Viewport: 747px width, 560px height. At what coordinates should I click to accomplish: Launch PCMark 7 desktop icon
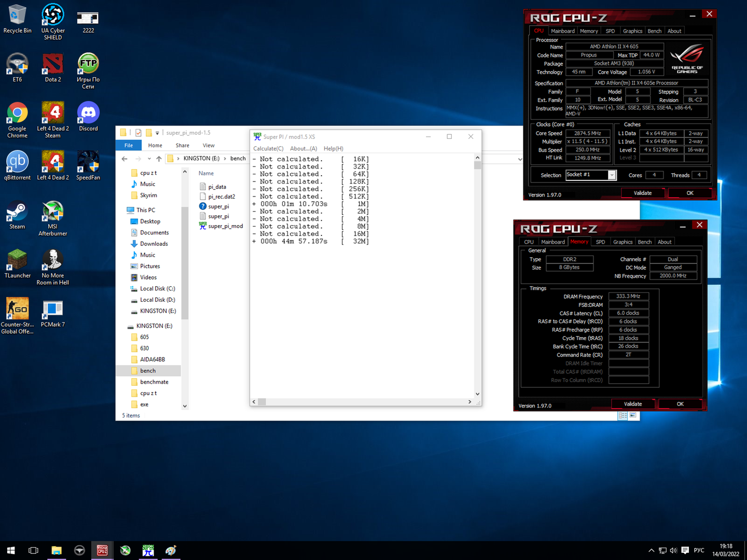pos(52,313)
